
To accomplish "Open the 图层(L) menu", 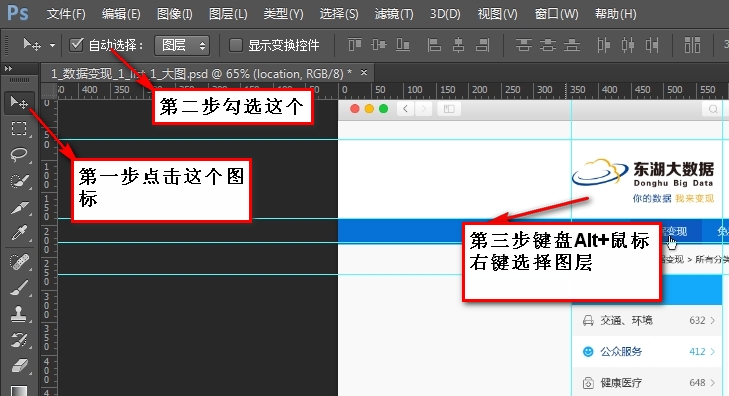I will pos(228,14).
